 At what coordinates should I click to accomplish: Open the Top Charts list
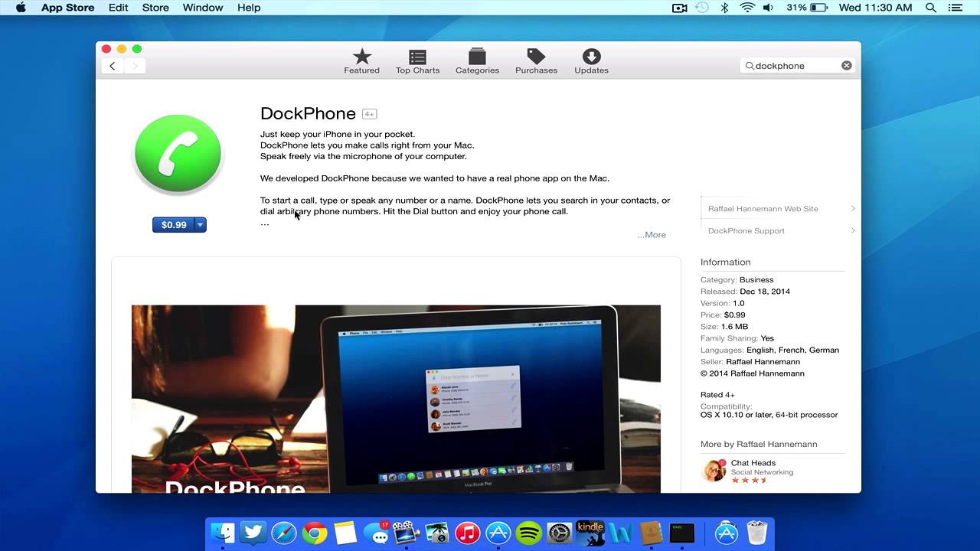pos(417,61)
